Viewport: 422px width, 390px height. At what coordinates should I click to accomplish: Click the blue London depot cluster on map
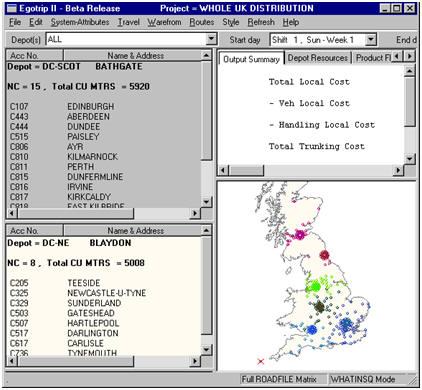[345, 324]
